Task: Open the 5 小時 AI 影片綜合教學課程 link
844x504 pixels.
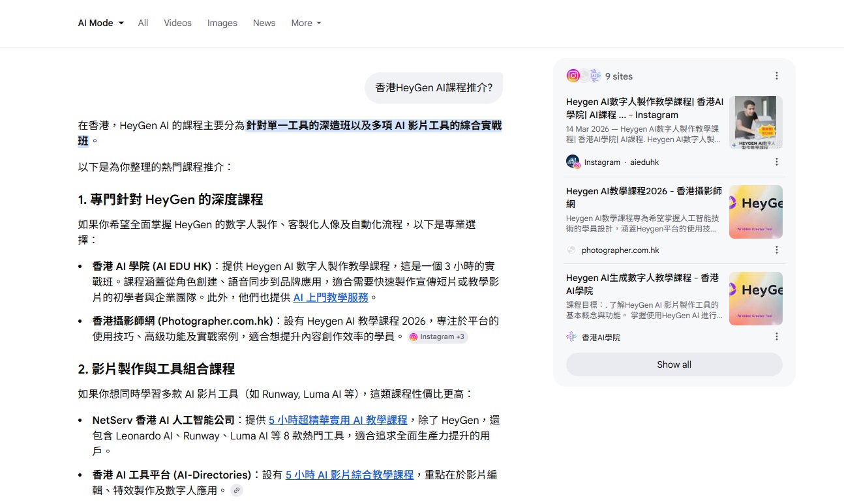Action: pyautogui.click(x=350, y=475)
